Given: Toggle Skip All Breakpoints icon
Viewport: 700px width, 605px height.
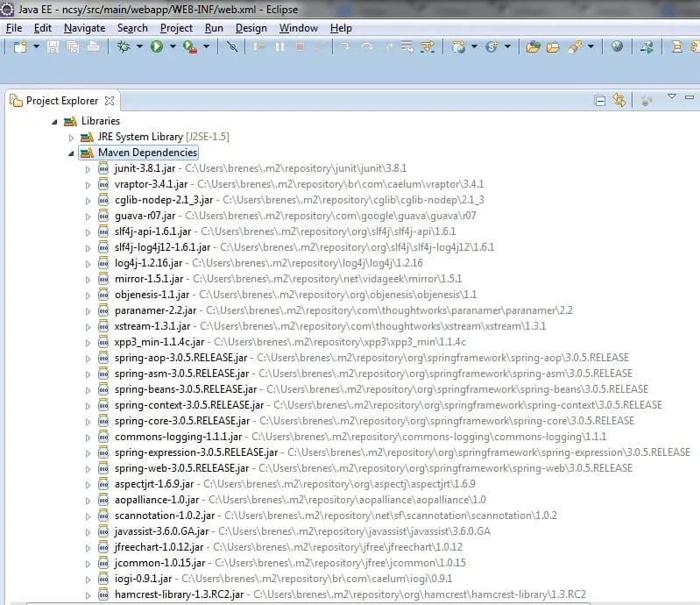Looking at the screenshot, I should coord(232,46).
